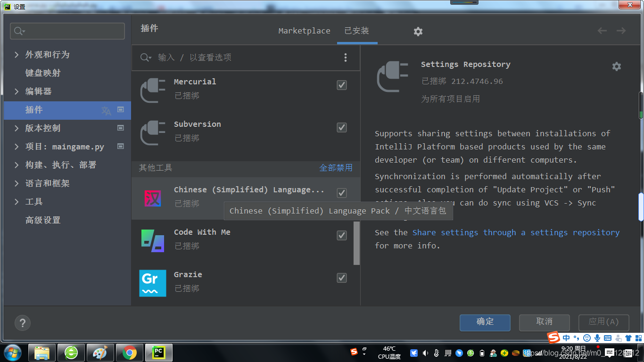644x362 pixels.
Task: Click the help question mark button
Action: (22, 323)
